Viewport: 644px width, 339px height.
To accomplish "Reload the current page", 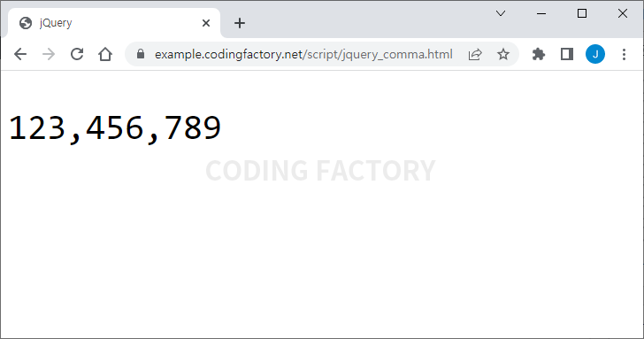I will [x=77, y=54].
